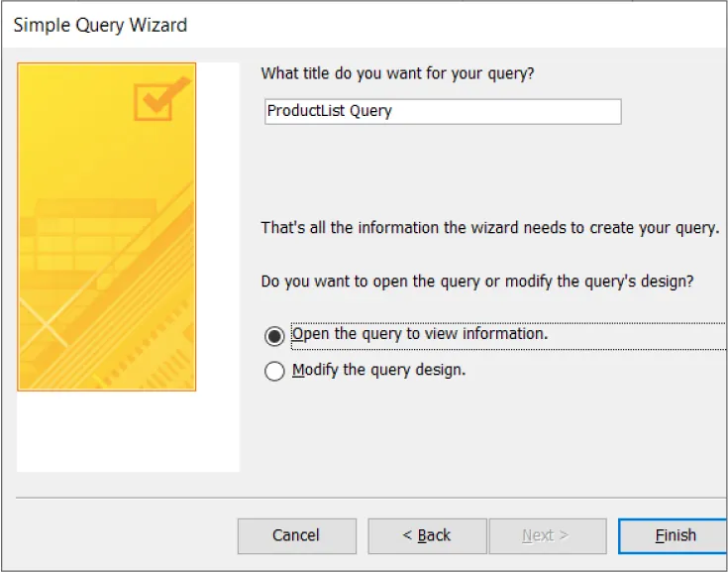Click the empty space right of the title field text
Screen dimensions: 728x572
coord(515,111)
